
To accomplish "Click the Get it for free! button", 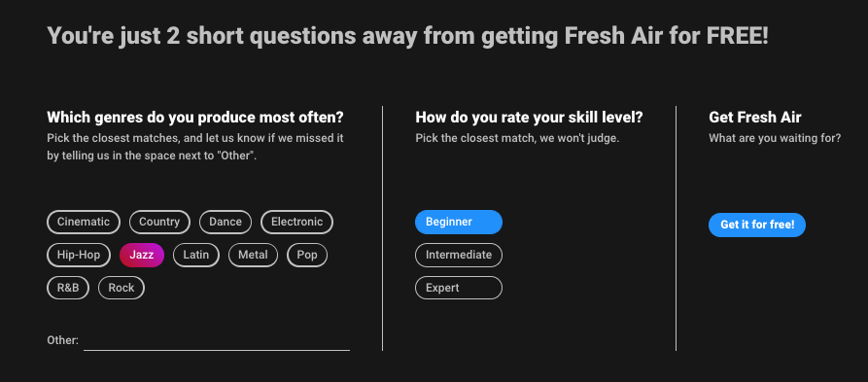I will [757, 225].
